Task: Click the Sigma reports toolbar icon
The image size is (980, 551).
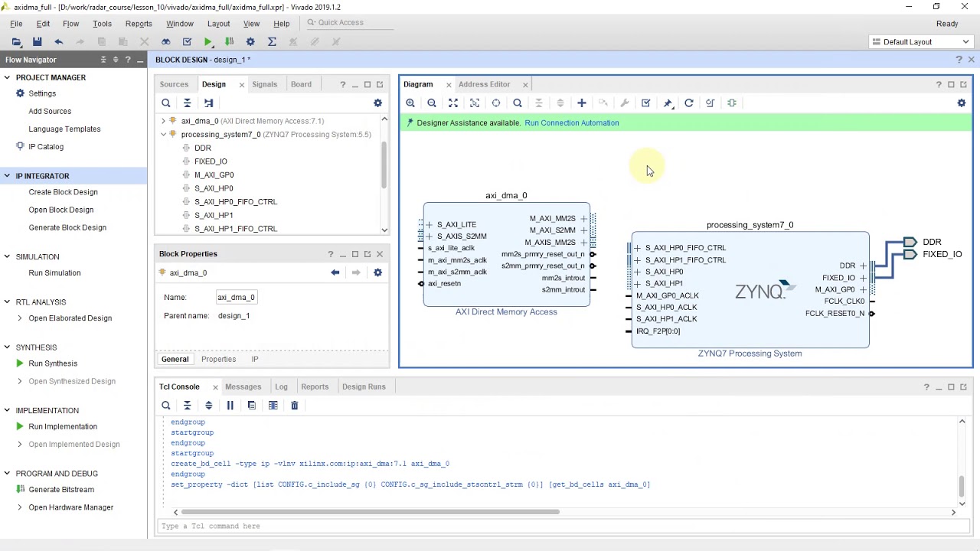Action: tap(272, 41)
